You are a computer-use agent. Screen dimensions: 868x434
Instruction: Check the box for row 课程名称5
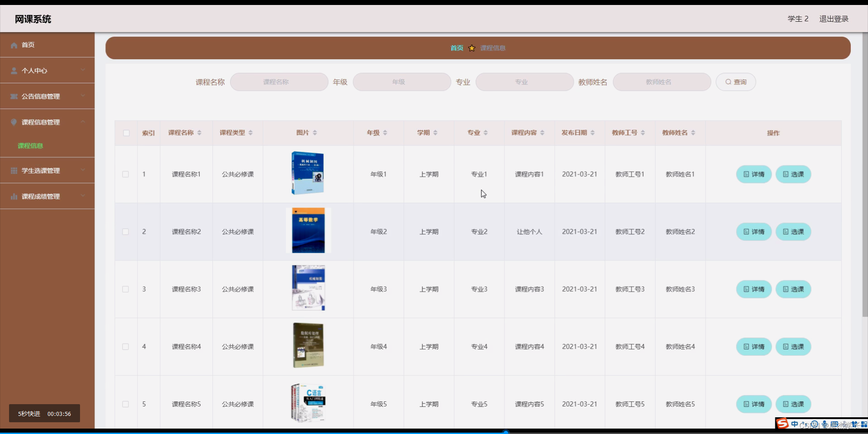(126, 404)
